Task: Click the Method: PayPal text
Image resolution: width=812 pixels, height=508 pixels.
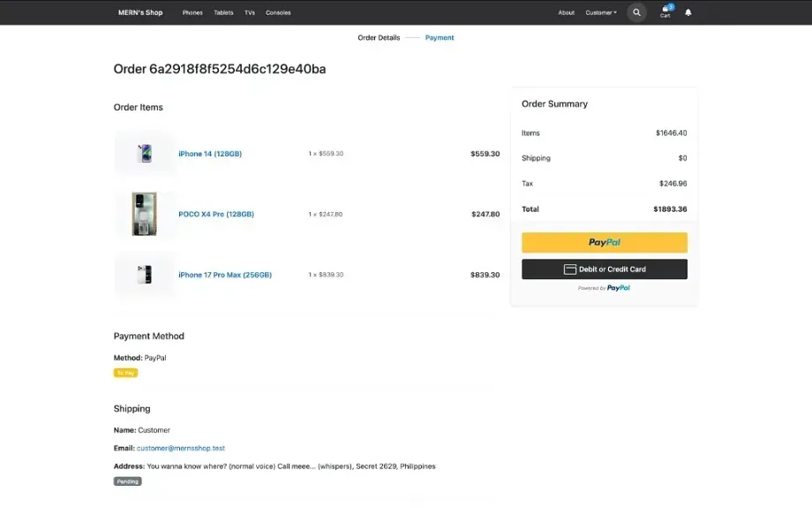Action: pyautogui.click(x=139, y=358)
